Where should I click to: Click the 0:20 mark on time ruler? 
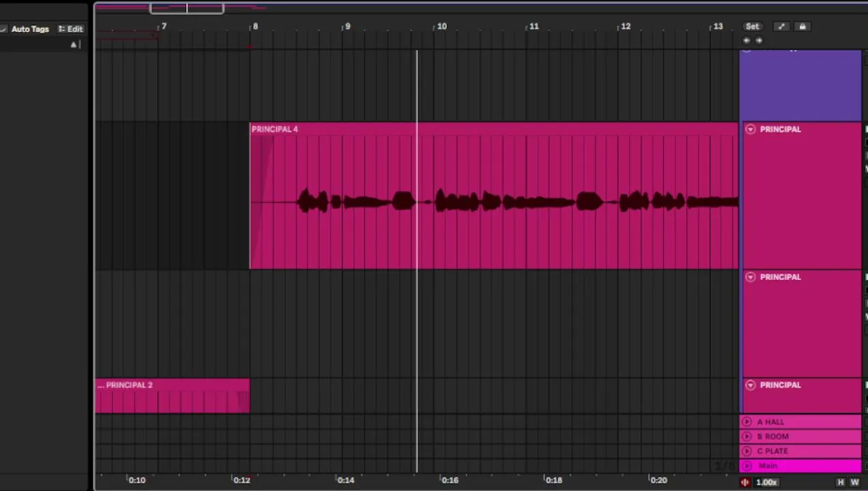658,480
